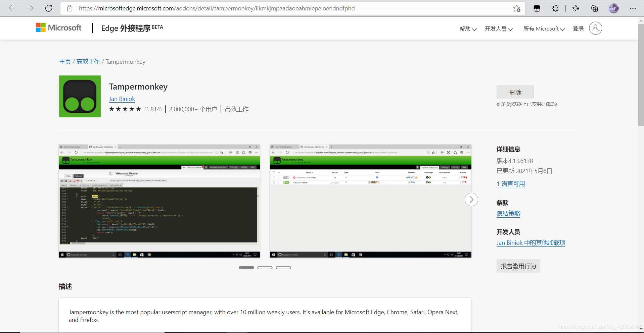Click the 版本4.13.6138 text
This screenshot has width=644, height=333.
pos(515,161)
